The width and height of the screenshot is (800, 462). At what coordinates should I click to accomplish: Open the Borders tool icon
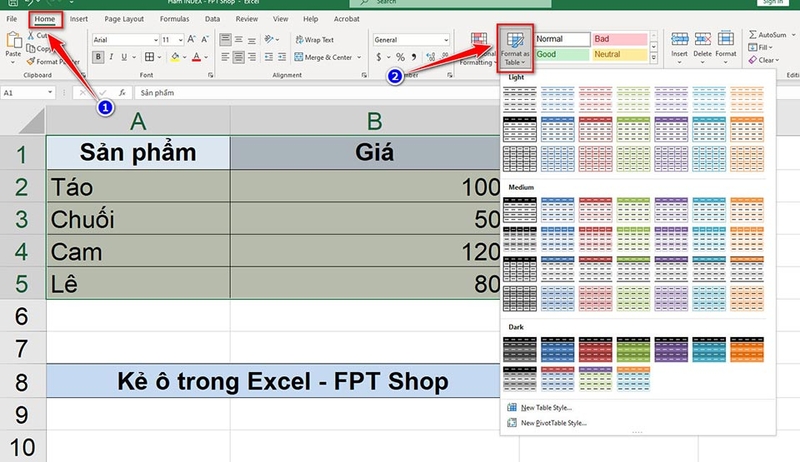(149, 57)
